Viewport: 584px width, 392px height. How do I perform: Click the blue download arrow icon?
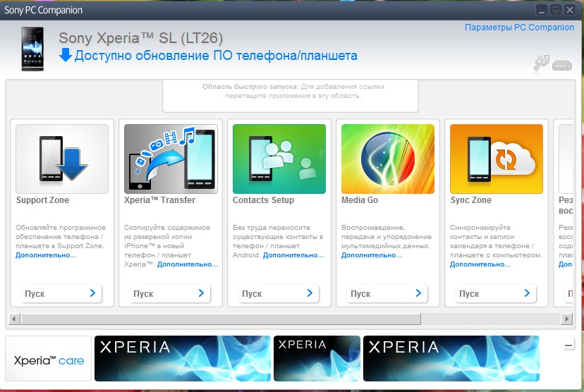click(x=66, y=55)
